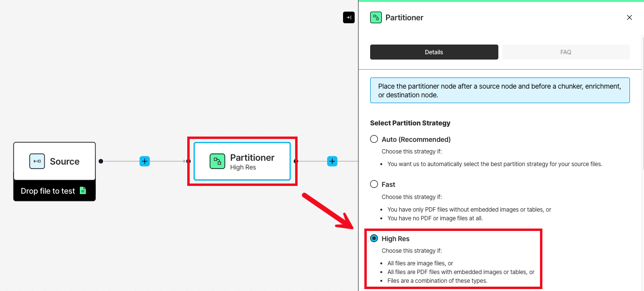The width and height of the screenshot is (644, 291).
Task: Close the Partitioner settings panel
Action: pos(629,17)
